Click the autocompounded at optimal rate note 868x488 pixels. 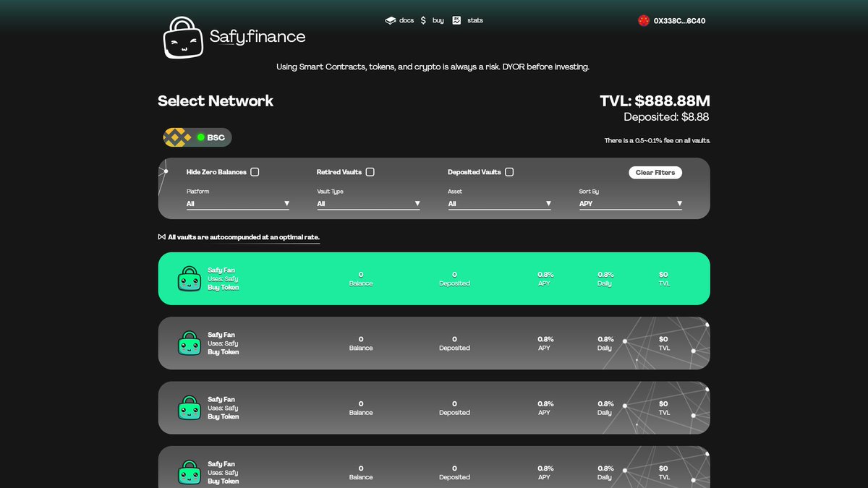tap(244, 237)
